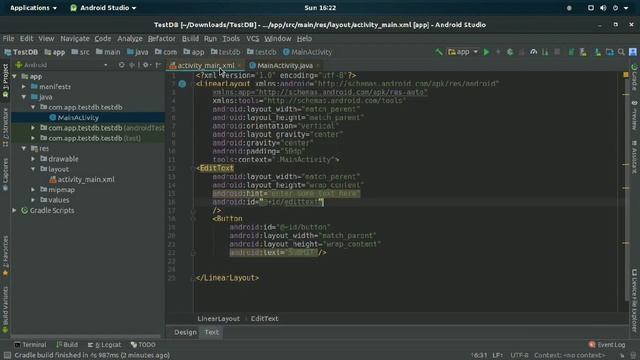Close the activity_main.xml tab
Screen dimensions: 640x360
[239, 66]
